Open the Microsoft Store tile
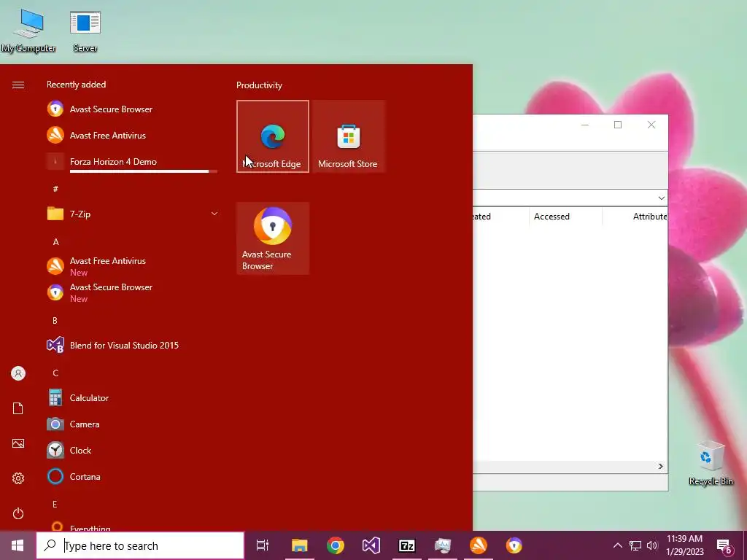This screenshot has width=747, height=560. click(348, 136)
